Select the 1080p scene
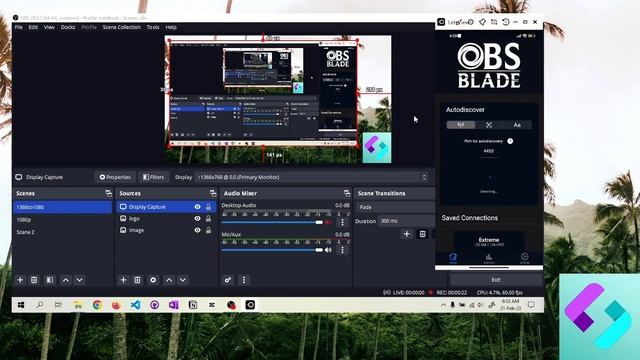The image size is (640, 360). (62, 220)
